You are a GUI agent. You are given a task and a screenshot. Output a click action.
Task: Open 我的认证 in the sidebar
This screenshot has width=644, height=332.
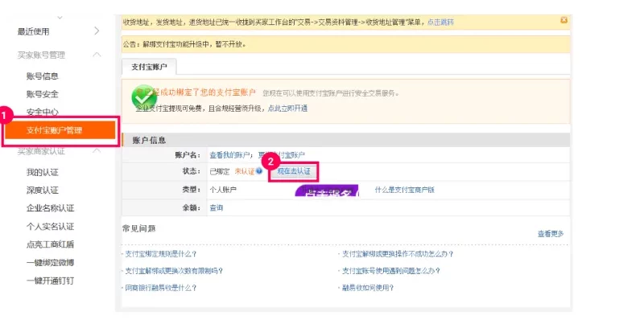coord(43,172)
